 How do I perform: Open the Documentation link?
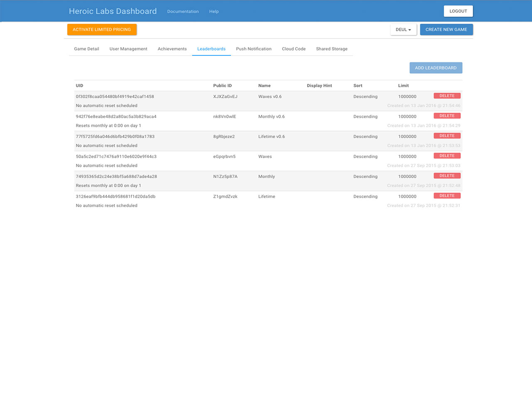tap(183, 12)
